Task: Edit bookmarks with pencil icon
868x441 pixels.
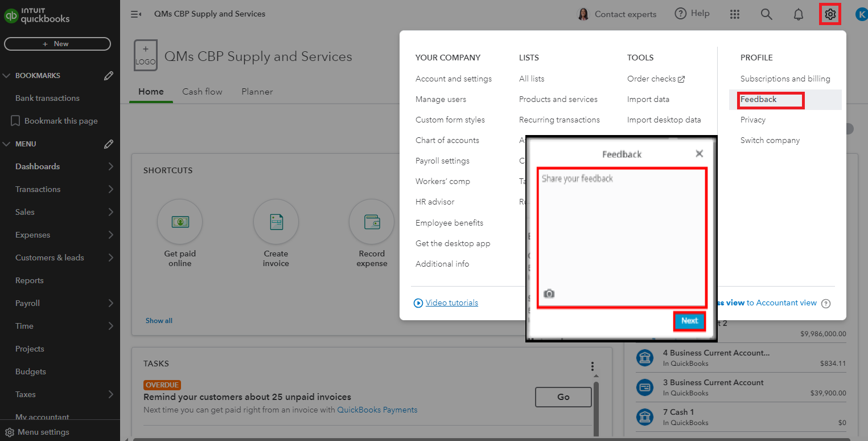Action: (109, 76)
